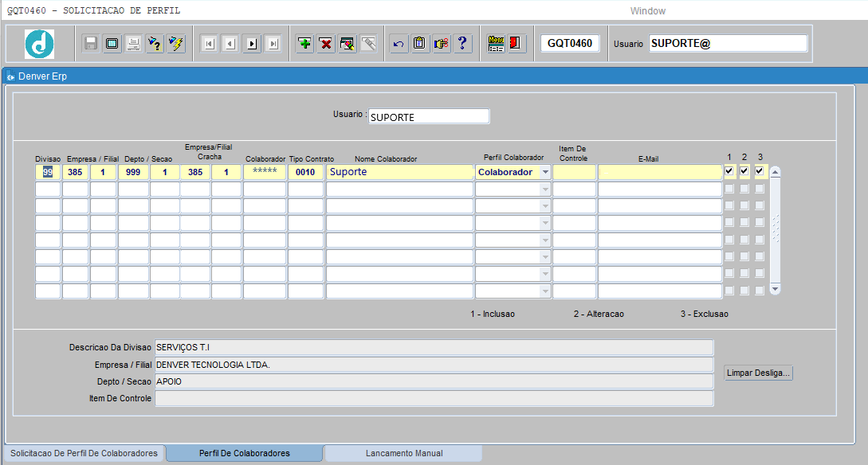Switch to Solicitacao De Perfil De Colaboradores tab

coord(84,453)
